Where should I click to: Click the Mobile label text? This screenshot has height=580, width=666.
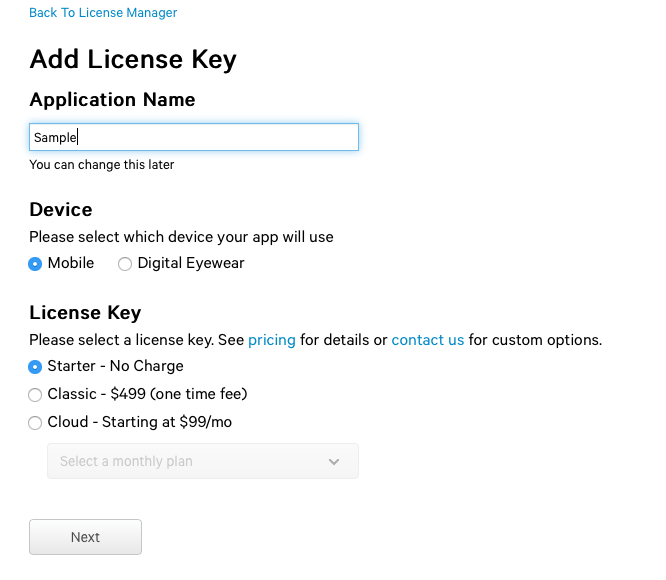tap(71, 263)
